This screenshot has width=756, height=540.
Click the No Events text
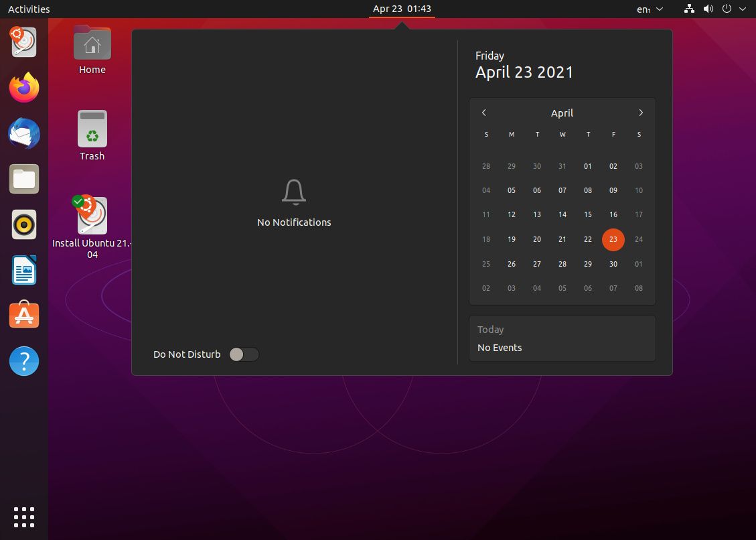coord(500,348)
